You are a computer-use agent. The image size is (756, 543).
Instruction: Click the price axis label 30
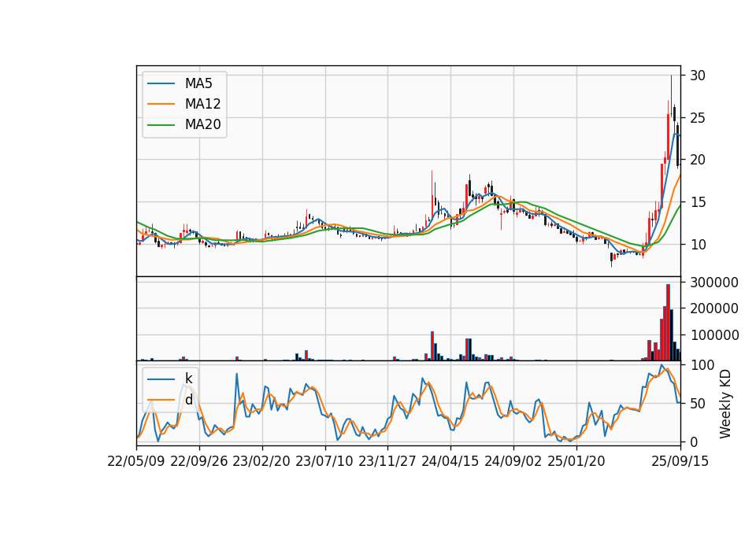(698, 76)
